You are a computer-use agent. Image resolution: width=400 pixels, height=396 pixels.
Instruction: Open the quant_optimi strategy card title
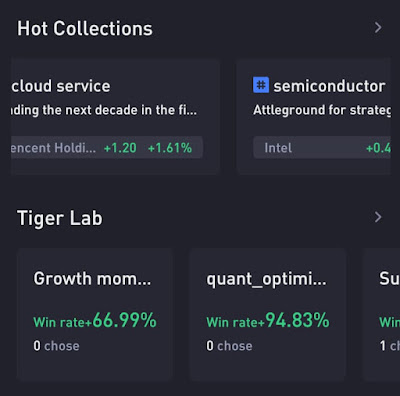[x=266, y=279]
